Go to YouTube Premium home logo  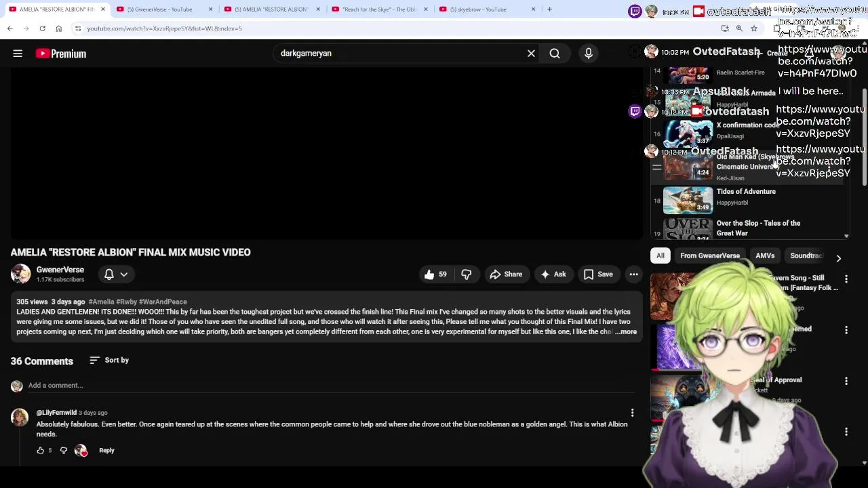(61, 54)
